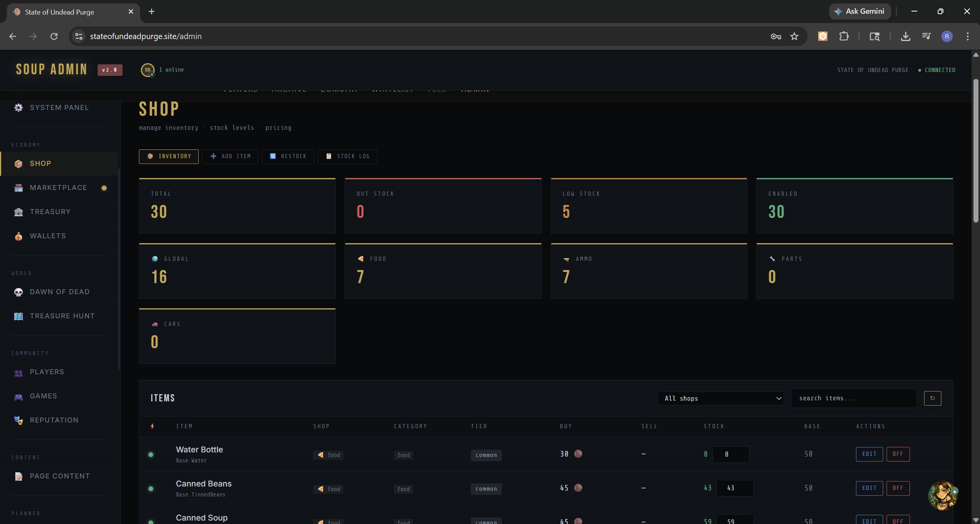The width and height of the screenshot is (980, 524).
Task: Click Canned Beans stock input field
Action: pos(735,488)
